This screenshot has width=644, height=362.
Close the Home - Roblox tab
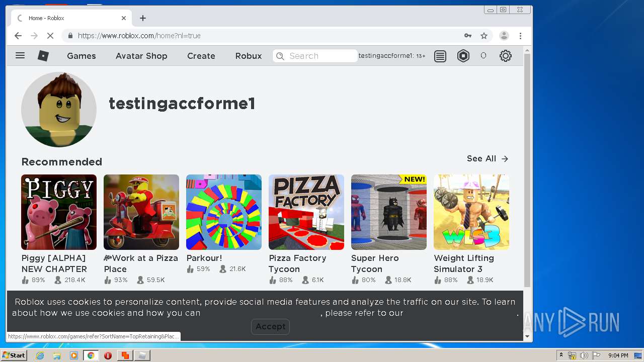(124, 18)
